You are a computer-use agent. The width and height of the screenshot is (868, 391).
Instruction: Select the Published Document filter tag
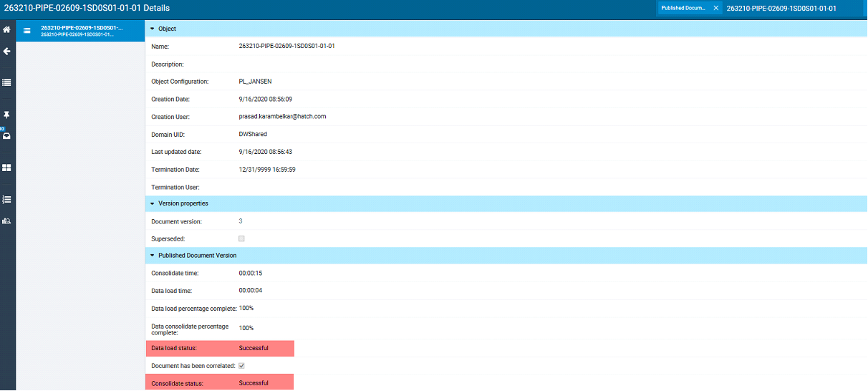(683, 8)
